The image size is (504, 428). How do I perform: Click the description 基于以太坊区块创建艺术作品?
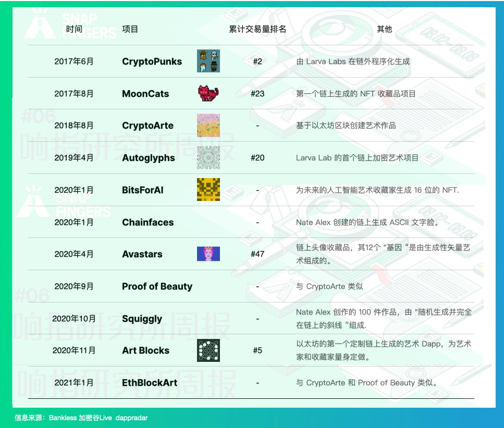click(x=346, y=125)
